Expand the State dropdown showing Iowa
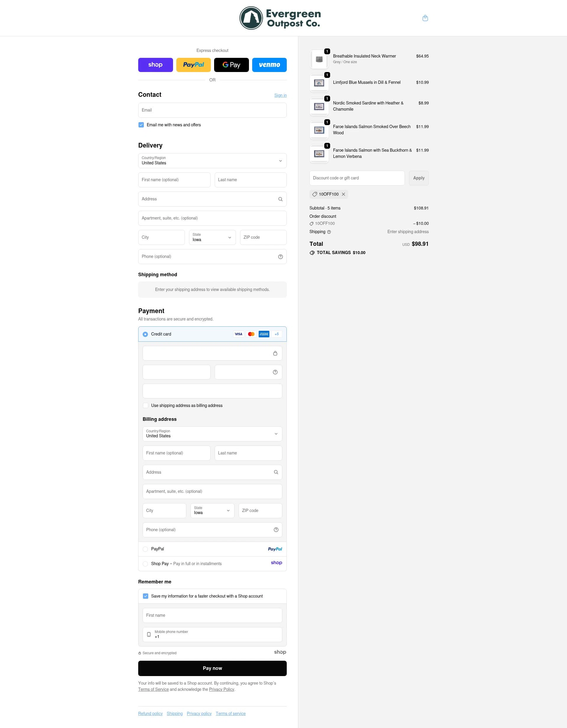The height and width of the screenshot is (728, 567). click(x=212, y=237)
